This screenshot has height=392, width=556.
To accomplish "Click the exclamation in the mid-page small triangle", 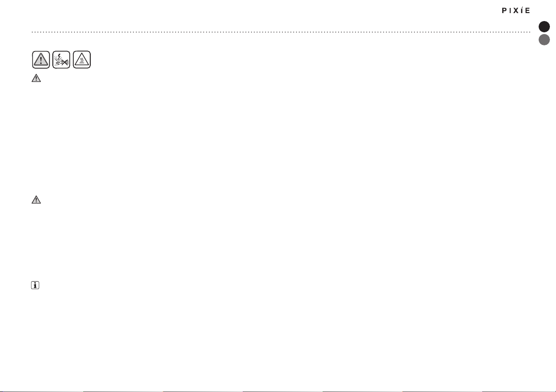I will click(36, 200).
